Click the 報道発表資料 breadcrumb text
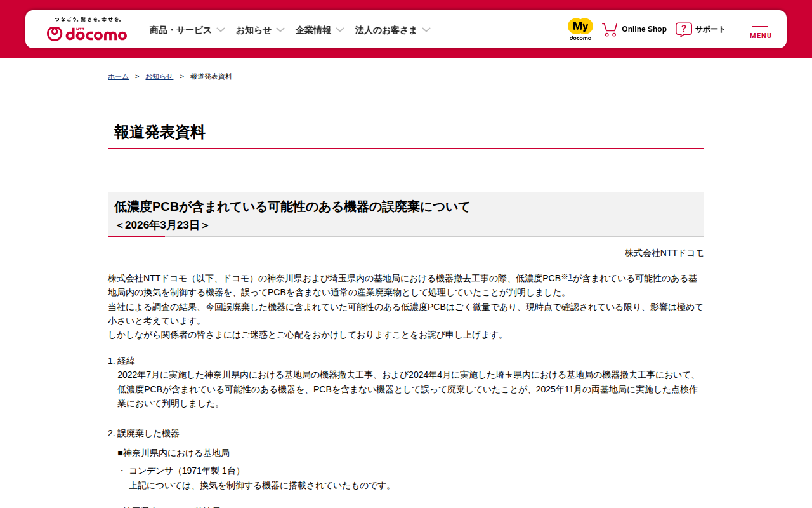812x508 pixels. pos(211,76)
